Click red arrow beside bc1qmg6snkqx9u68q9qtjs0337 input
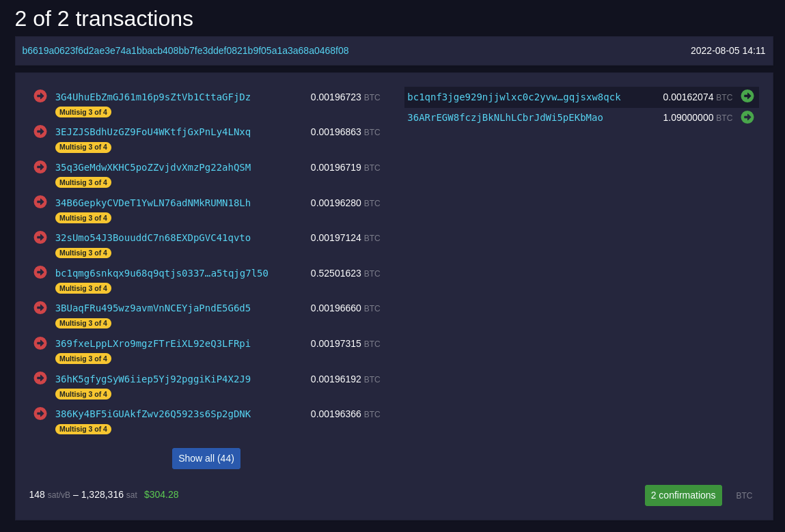 tap(40, 272)
